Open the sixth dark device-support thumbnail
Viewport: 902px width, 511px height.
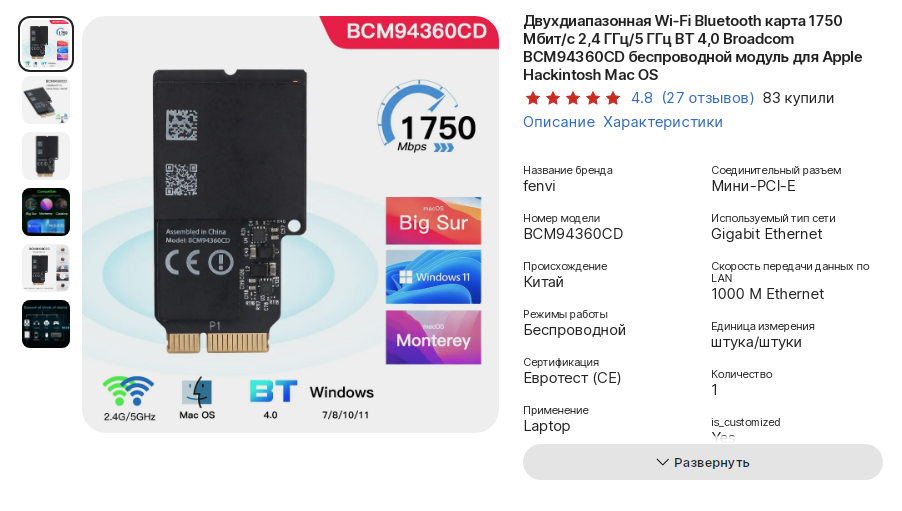coord(46,324)
